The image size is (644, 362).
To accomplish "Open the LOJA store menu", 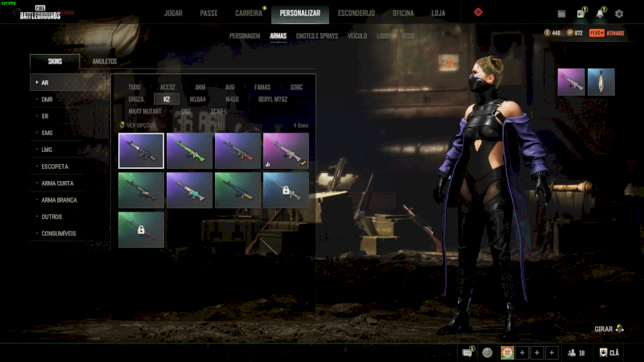I will 438,13.
